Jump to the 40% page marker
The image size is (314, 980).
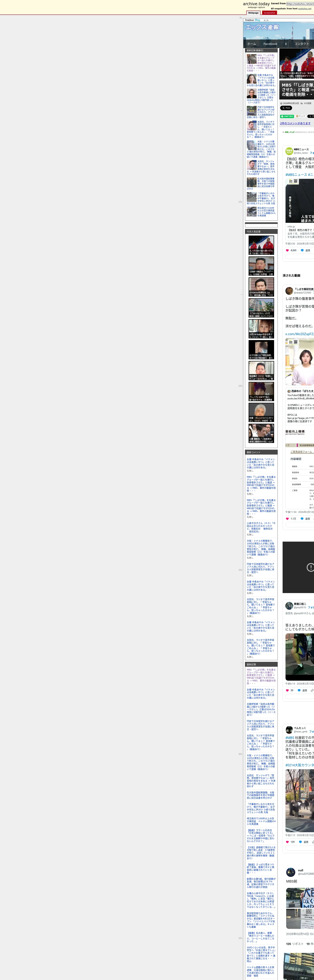[x=240, y=754]
